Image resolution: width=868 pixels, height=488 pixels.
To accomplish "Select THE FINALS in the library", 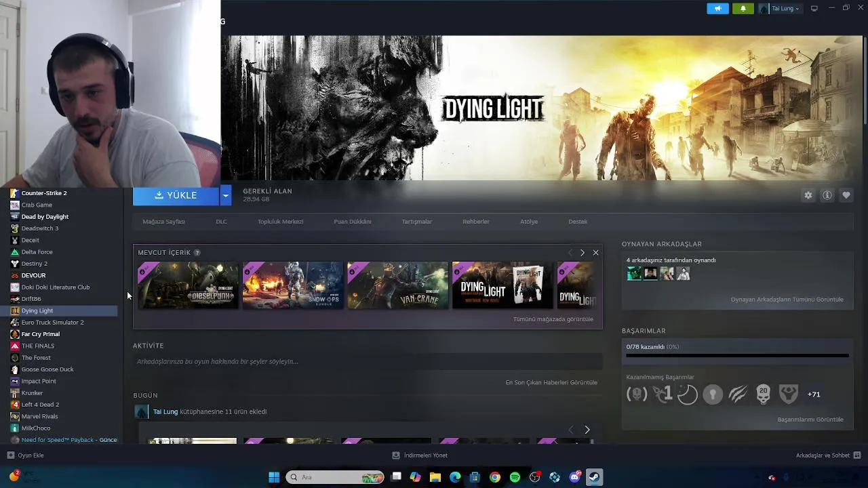I will click(38, 346).
